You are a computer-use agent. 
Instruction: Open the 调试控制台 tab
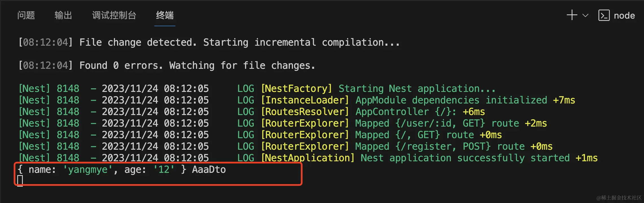click(x=114, y=15)
